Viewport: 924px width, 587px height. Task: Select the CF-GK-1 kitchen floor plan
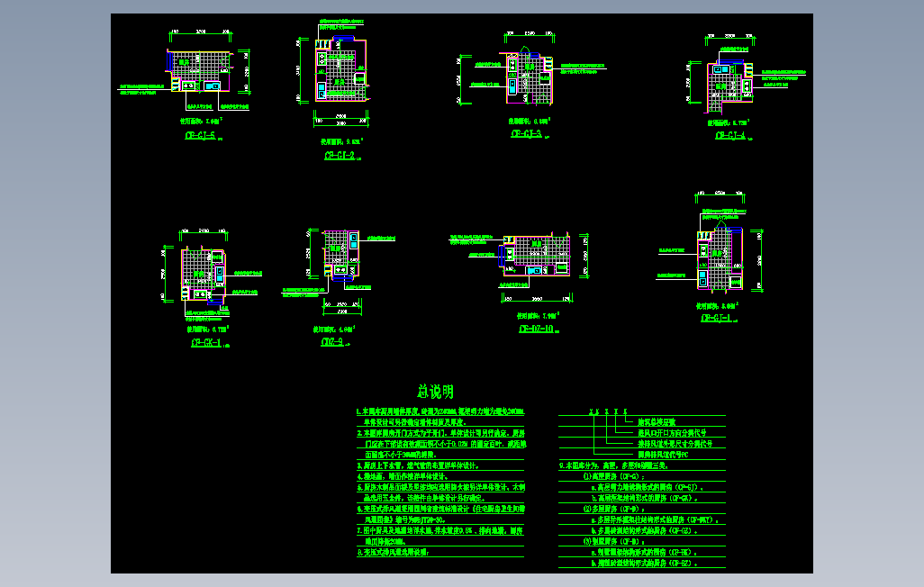tap(204, 275)
